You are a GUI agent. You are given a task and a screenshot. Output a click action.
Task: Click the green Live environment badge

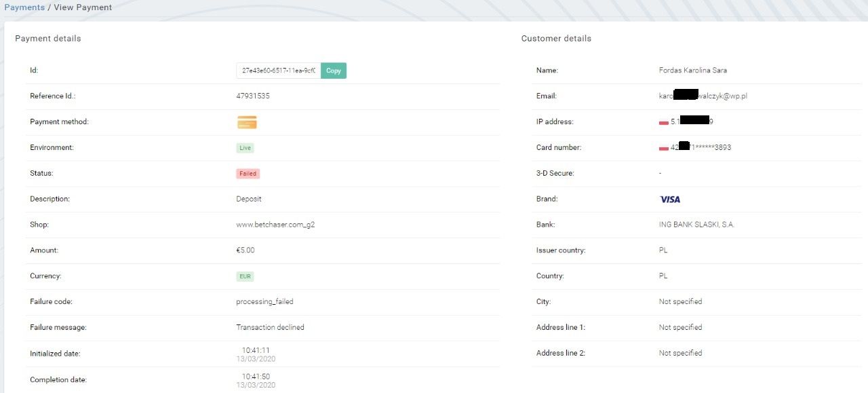[245, 148]
